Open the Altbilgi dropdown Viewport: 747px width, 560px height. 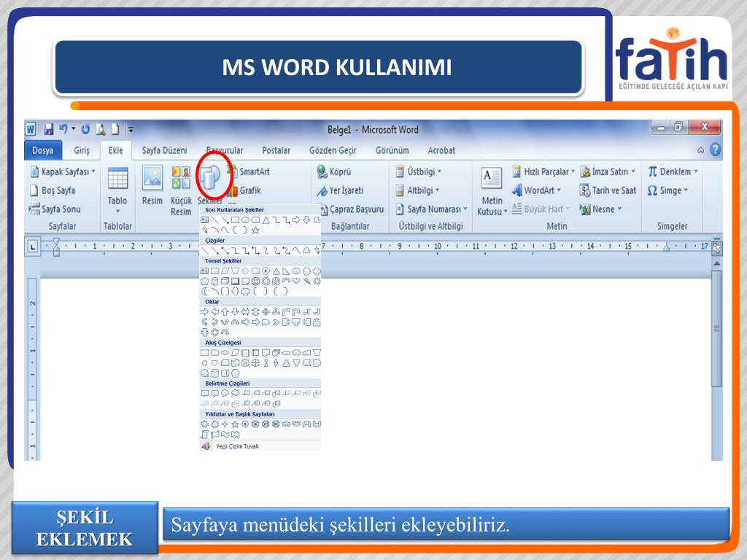point(417,190)
